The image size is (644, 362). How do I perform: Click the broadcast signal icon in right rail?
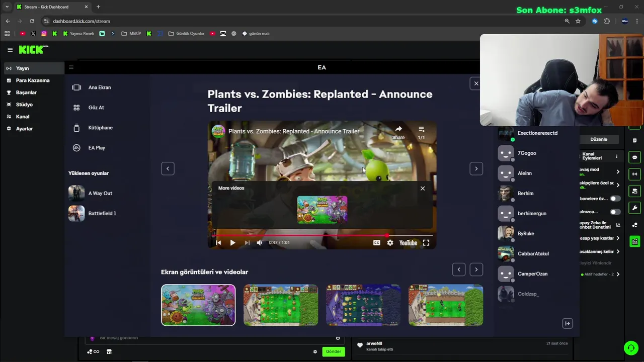click(x=634, y=174)
